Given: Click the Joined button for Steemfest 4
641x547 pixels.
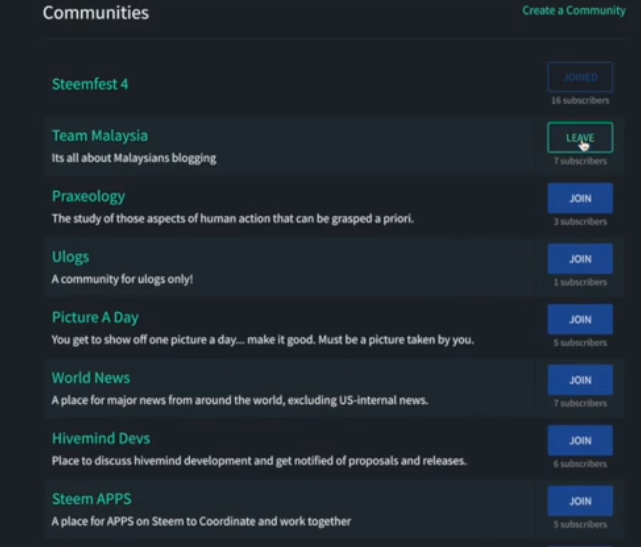Looking at the screenshot, I should (x=580, y=77).
